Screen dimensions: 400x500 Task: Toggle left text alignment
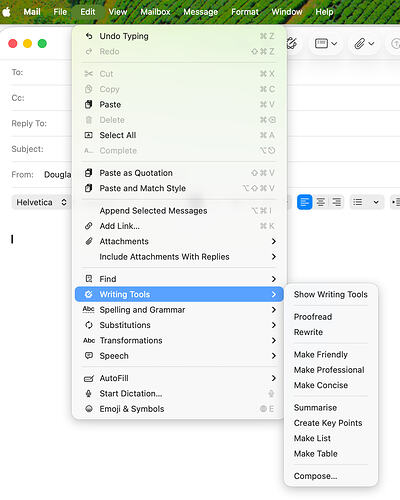pos(304,202)
